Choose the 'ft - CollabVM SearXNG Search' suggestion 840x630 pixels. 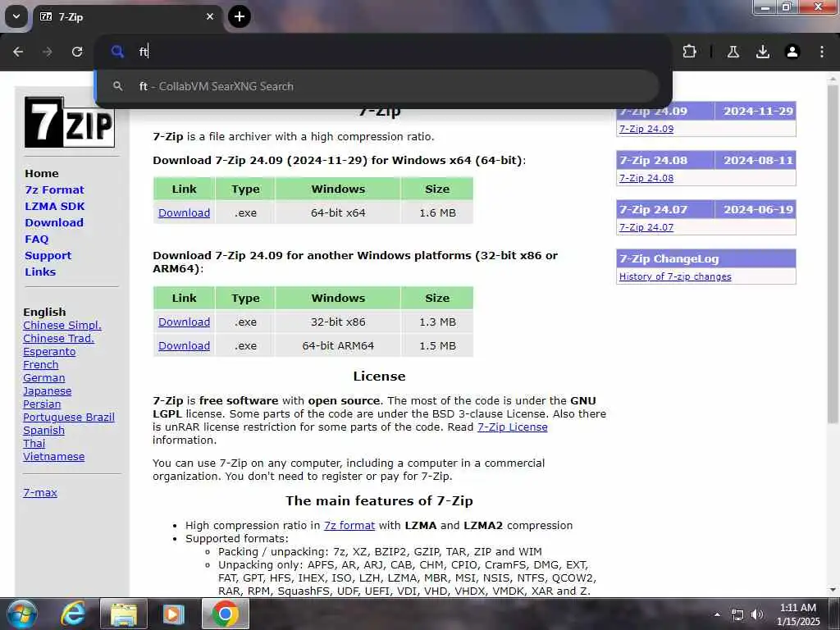(377, 86)
